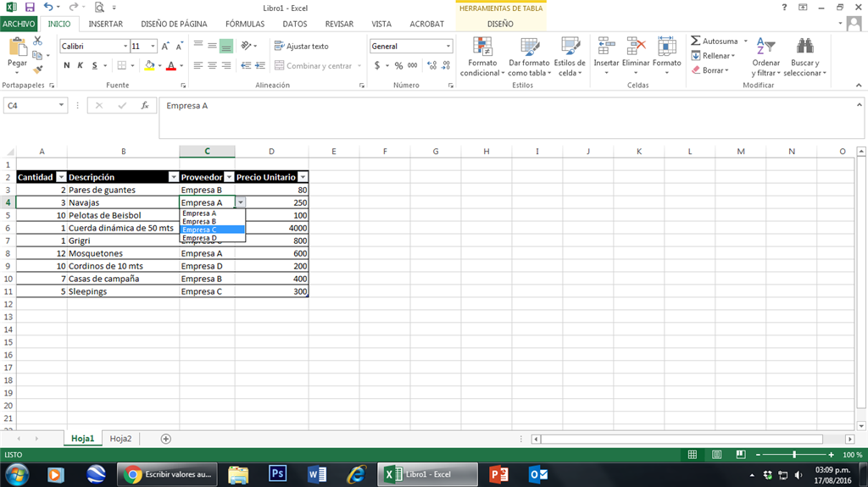The width and height of the screenshot is (868, 487).
Task: Open the General number format dropdown
Action: tap(448, 47)
